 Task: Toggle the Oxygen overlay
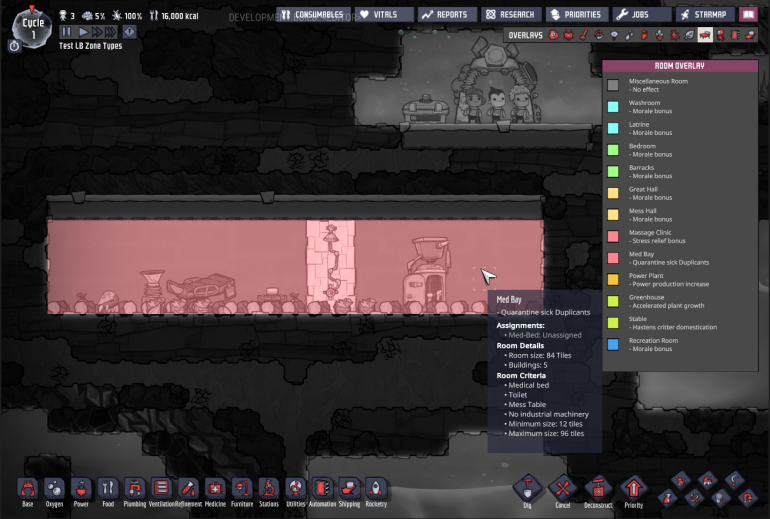(553, 35)
